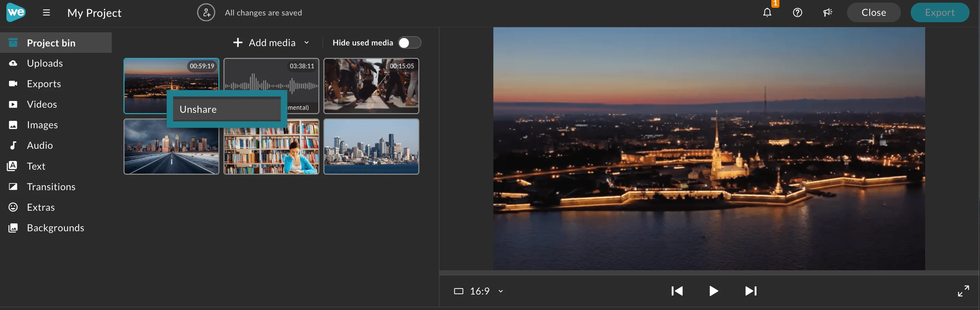Select Unshare from the context menu
This screenshot has width=980, height=310.
tap(227, 109)
